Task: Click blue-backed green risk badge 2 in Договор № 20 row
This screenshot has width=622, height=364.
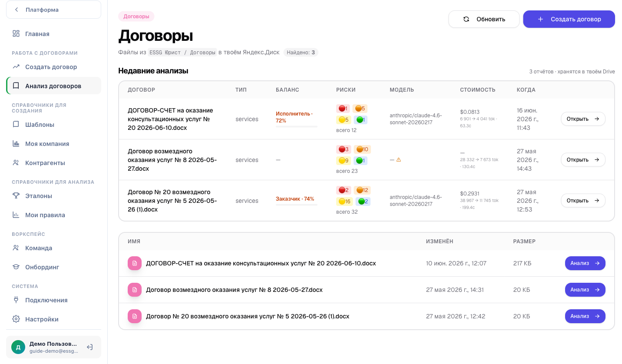Action: pos(363,202)
